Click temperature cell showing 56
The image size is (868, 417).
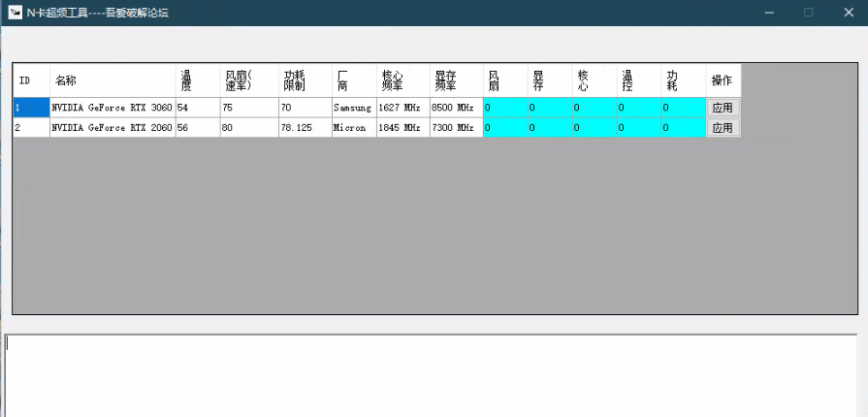point(198,128)
